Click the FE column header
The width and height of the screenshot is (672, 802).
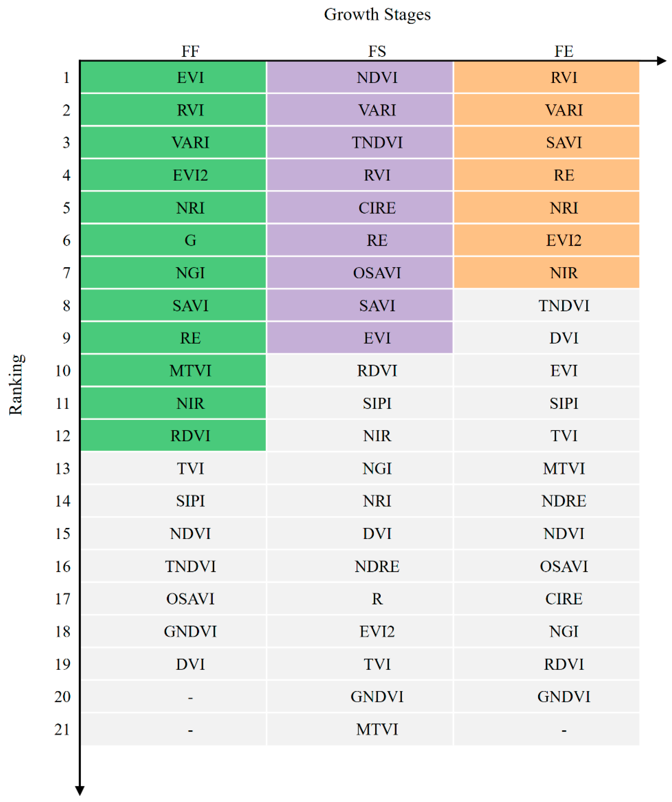(x=564, y=51)
